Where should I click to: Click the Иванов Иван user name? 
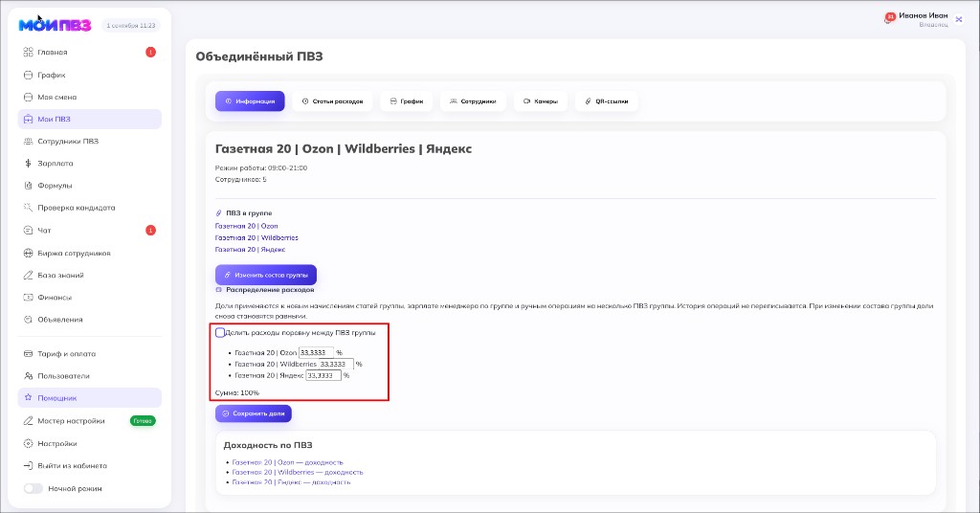coord(924,15)
